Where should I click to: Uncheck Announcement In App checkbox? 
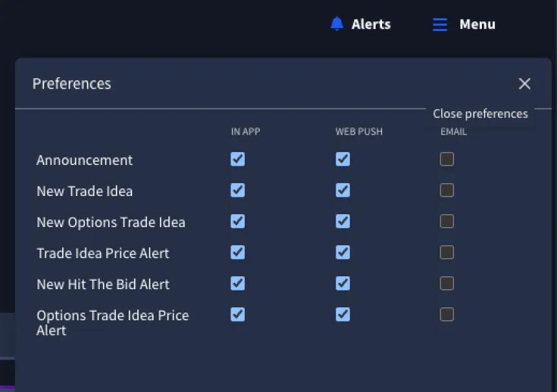coord(238,159)
